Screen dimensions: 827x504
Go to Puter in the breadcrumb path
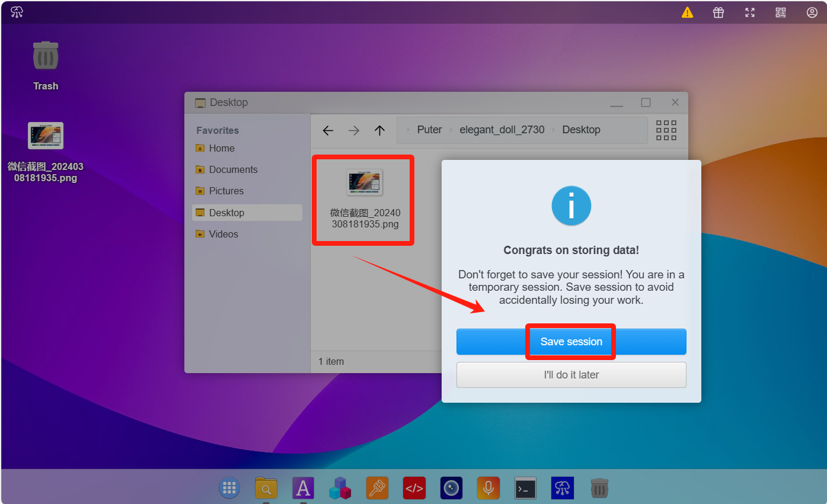[429, 130]
